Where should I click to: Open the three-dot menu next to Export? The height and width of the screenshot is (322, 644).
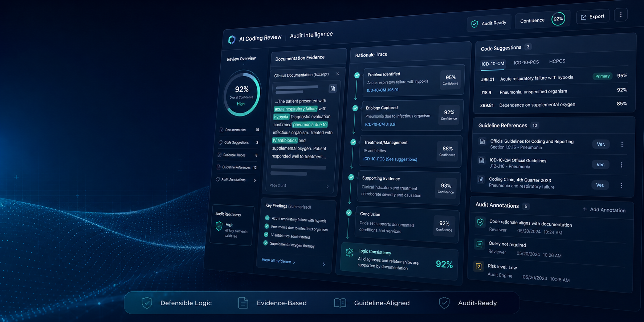pos(621,15)
